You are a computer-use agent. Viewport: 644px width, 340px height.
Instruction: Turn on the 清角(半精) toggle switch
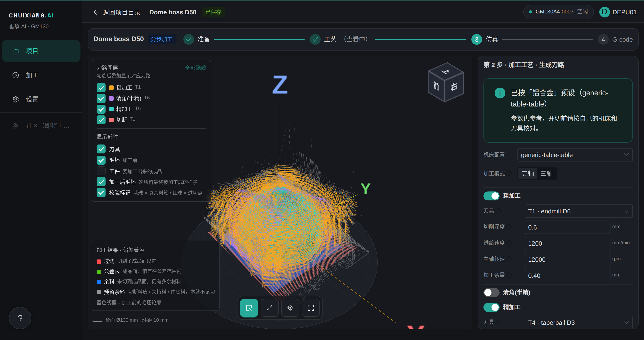[x=491, y=293]
